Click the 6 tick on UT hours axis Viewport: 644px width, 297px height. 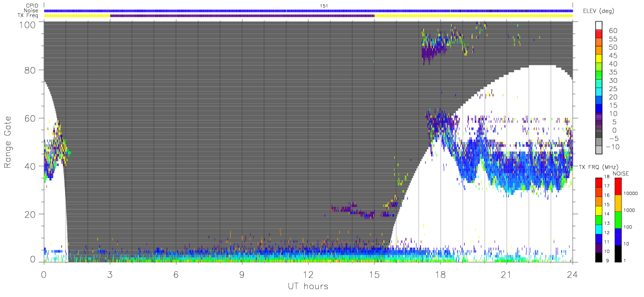tap(176, 274)
